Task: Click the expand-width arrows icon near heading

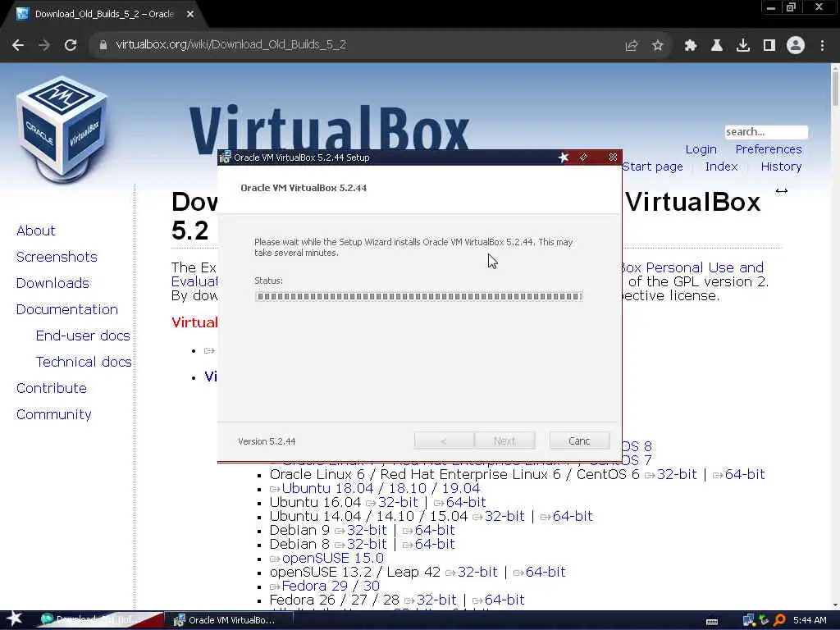Action: coord(782,190)
